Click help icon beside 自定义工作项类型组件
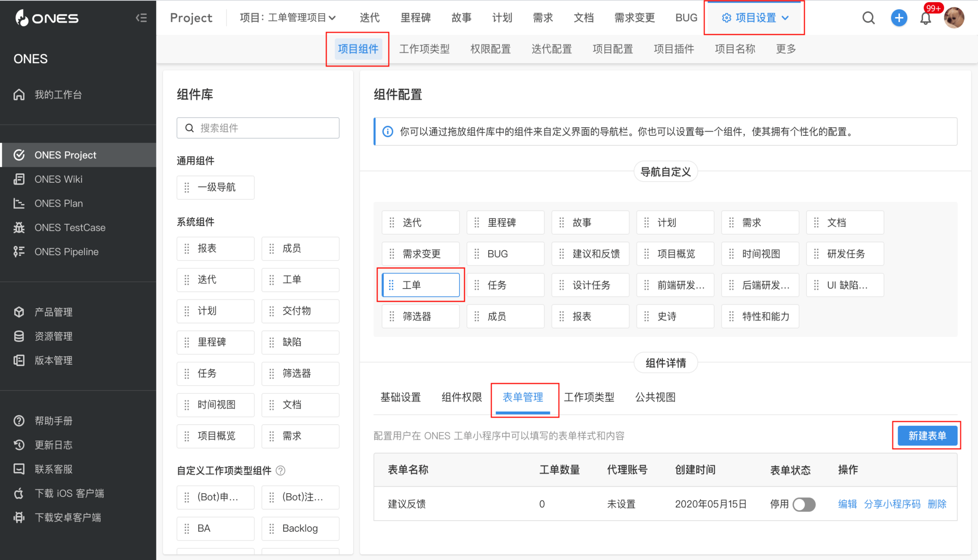 tap(280, 470)
